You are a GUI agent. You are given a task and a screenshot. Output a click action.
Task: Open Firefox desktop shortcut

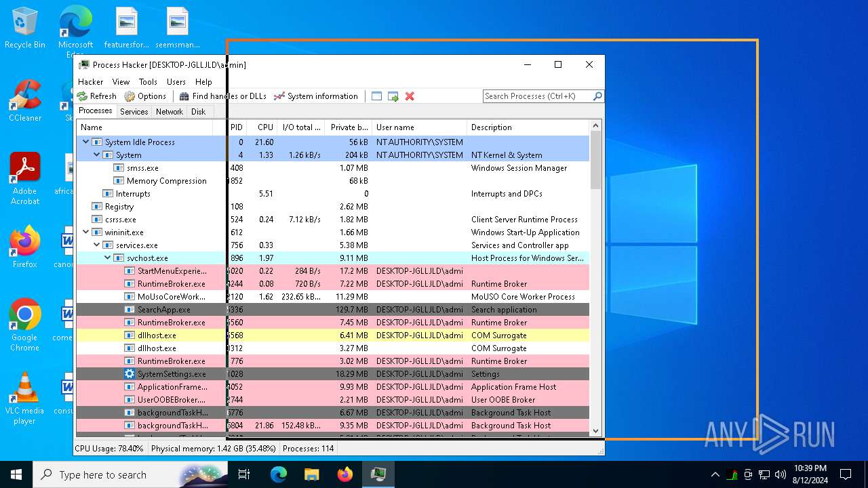(25, 247)
